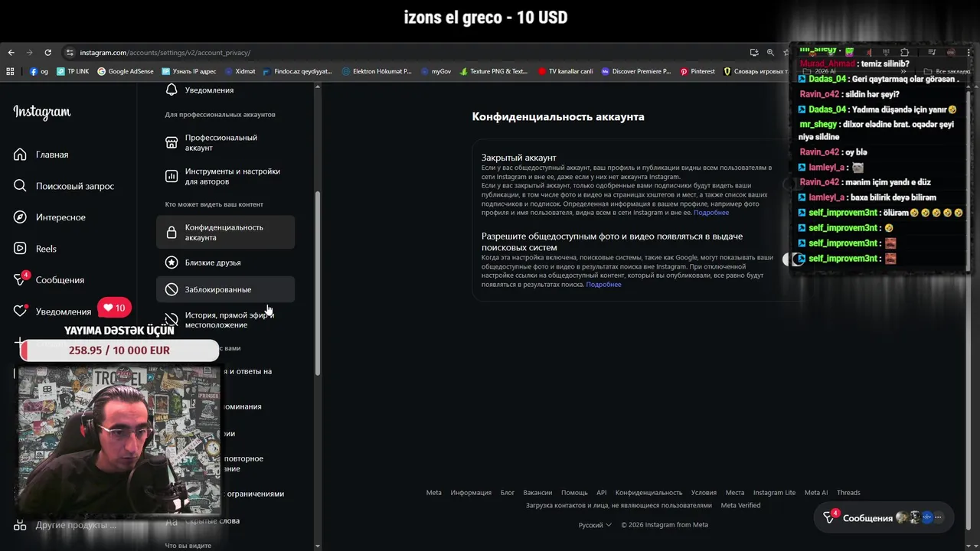Click the settings menu vertical scrollbar
This screenshot has width=980, height=551.
[318, 283]
